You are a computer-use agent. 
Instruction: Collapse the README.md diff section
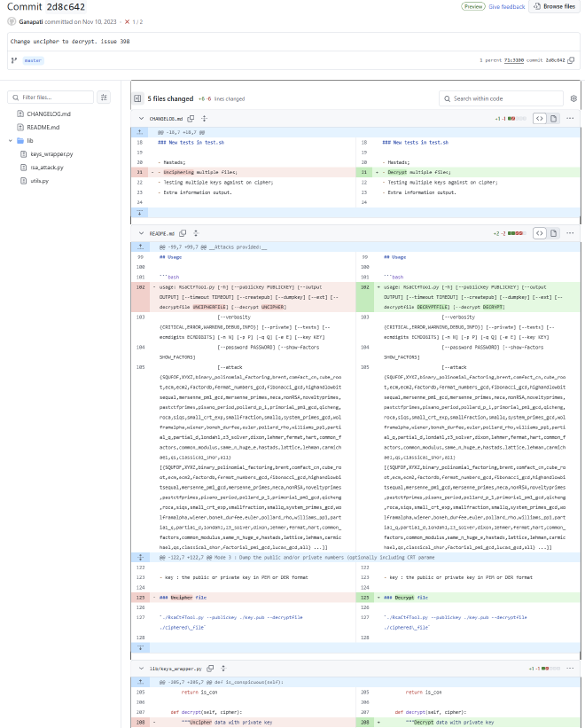click(x=140, y=233)
